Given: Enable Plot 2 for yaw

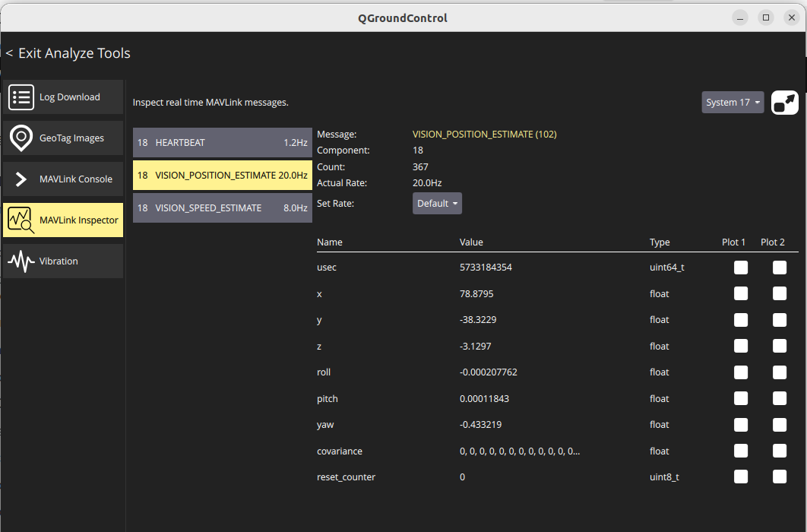Looking at the screenshot, I should (x=779, y=425).
